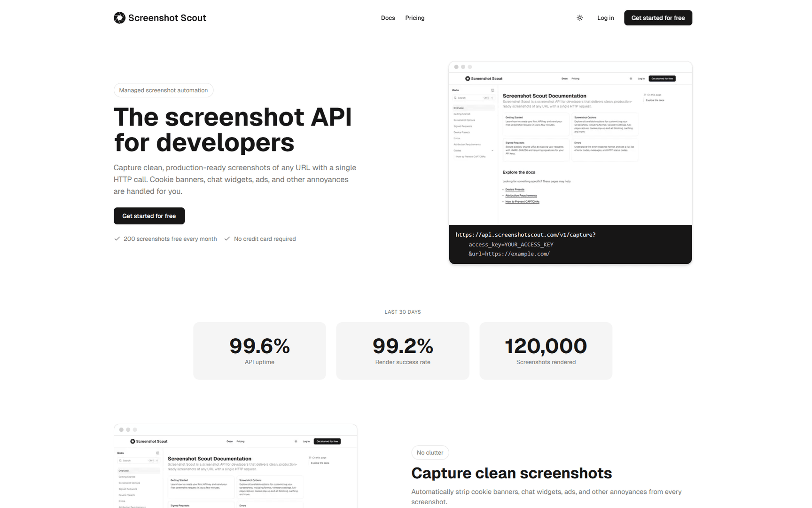The height and width of the screenshot is (508, 812).
Task: Open Docs from the main navigation
Action: [388, 18]
